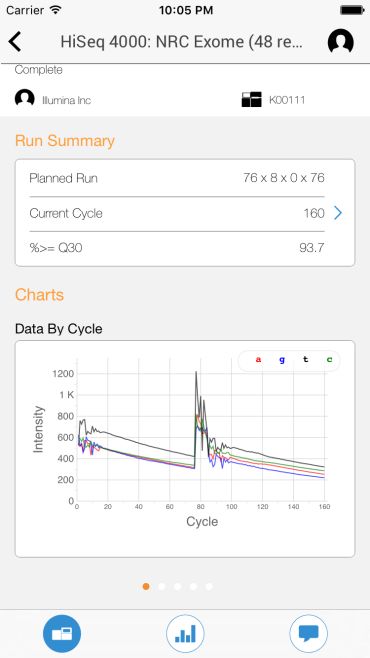Viewport: 370px width, 658px height.
Task: Jump to the last chart page dot
Action: [x=209, y=586]
